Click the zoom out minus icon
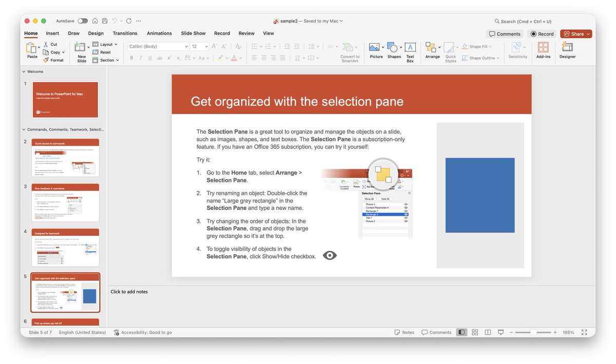 tap(511, 332)
